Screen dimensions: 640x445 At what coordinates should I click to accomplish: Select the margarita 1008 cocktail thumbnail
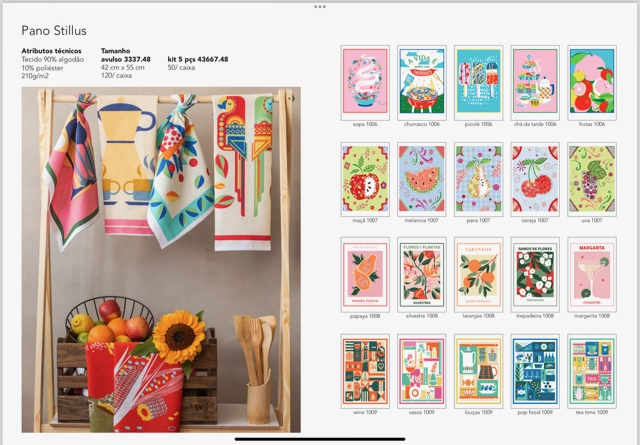click(x=592, y=275)
